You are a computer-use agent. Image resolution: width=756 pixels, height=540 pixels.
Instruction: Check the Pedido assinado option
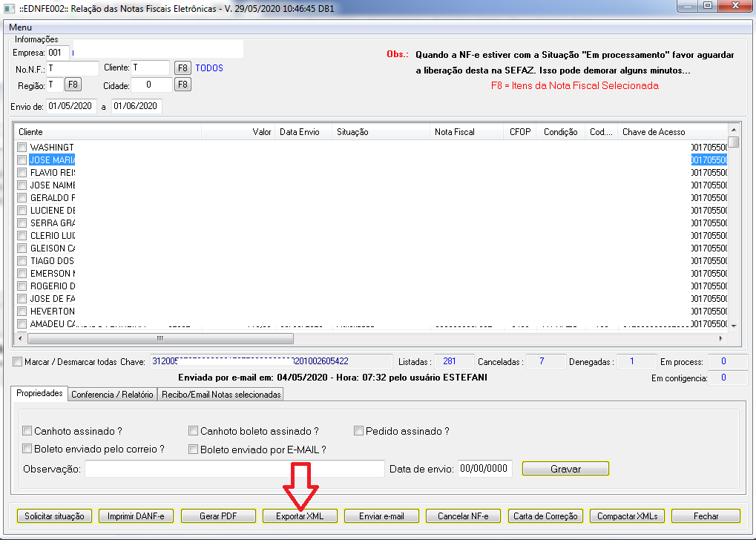pos(359,431)
